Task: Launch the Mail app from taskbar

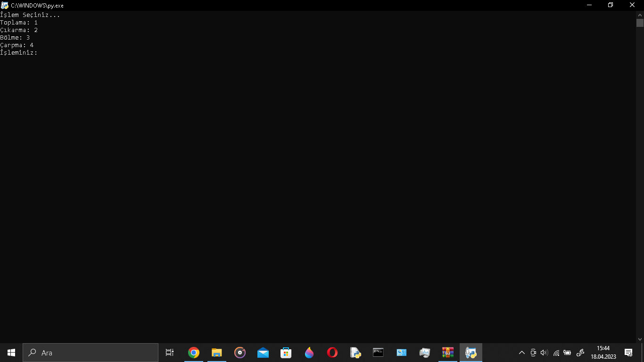Action: 263,353
